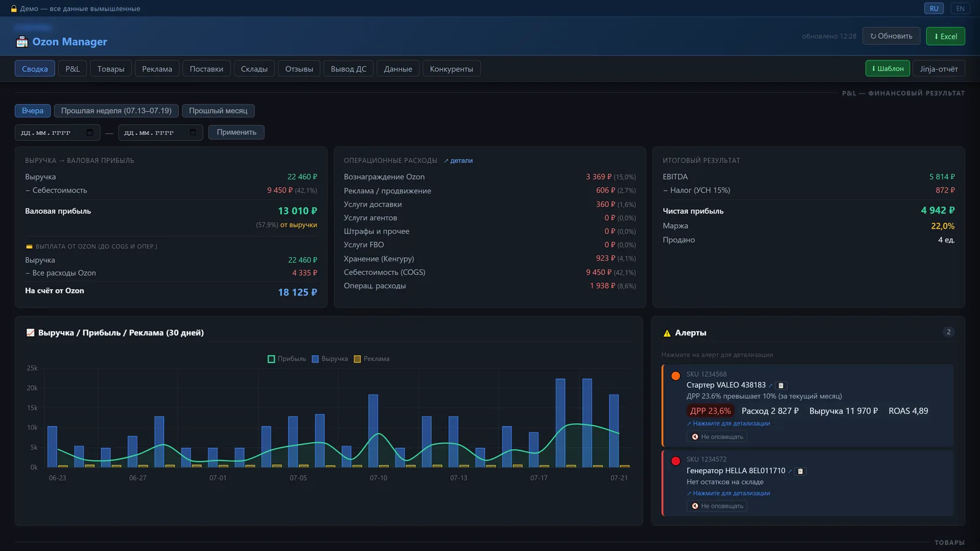The height and width of the screenshot is (551, 980).
Task: Apply the date range with Применить
Action: click(x=236, y=132)
